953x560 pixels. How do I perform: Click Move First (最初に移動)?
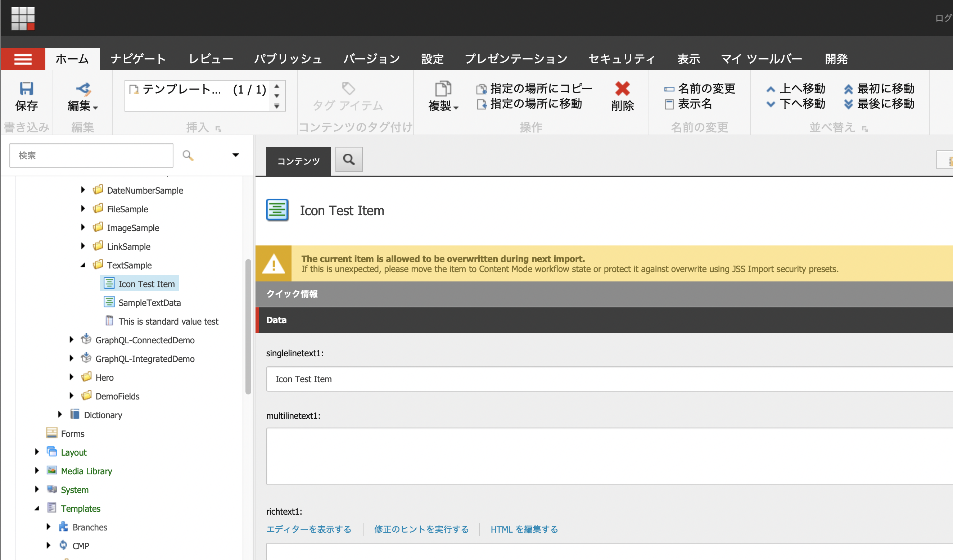pos(879,89)
